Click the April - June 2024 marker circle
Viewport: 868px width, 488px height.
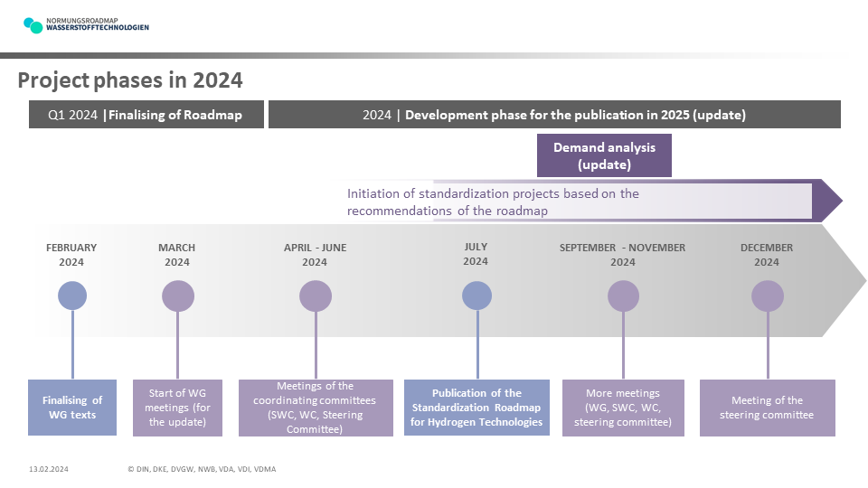click(316, 296)
